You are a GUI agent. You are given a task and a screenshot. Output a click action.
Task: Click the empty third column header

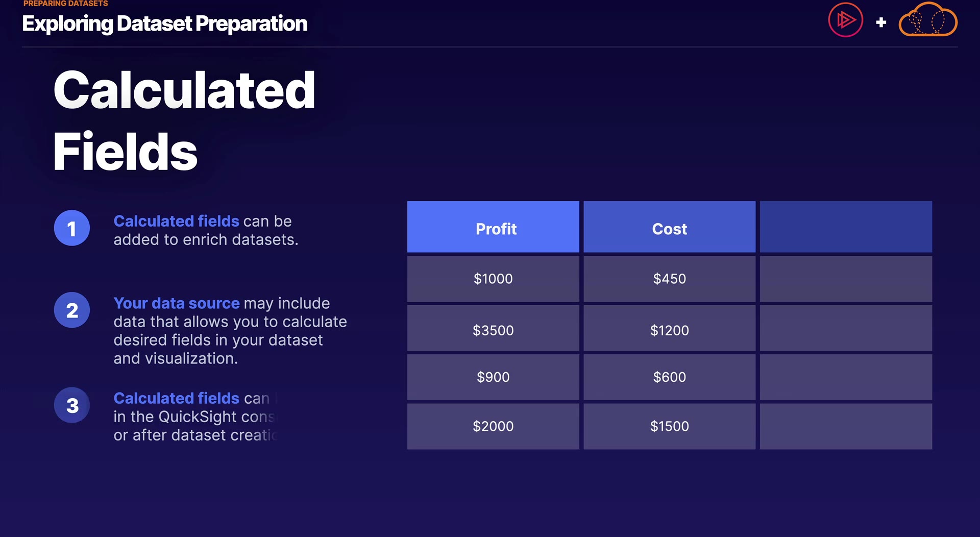[846, 227]
